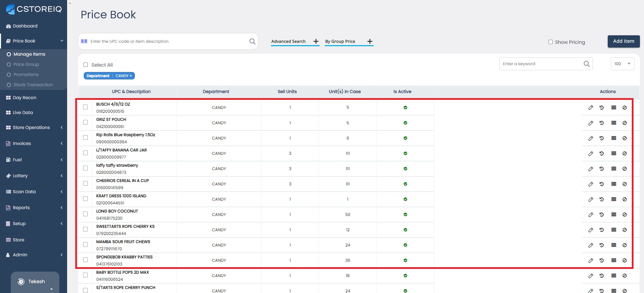Select the BUSCH 4/6/12 OZ row checkbox

85,107
